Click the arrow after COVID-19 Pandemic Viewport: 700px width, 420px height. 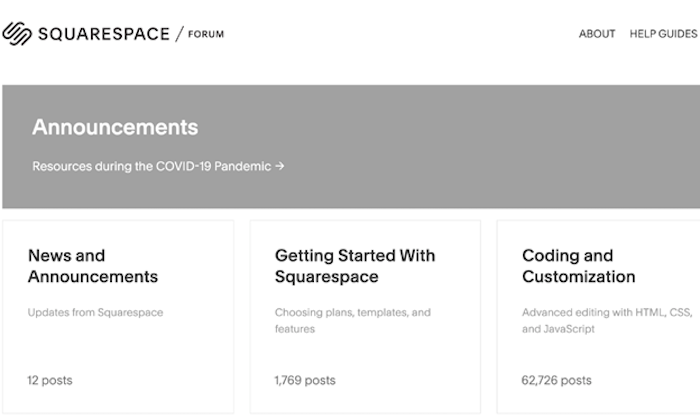tap(280, 166)
